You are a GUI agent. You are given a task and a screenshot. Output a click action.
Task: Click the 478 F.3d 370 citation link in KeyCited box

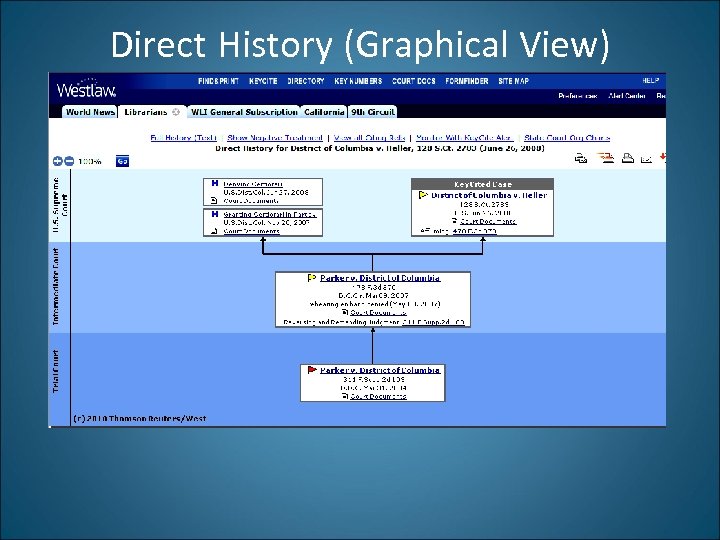474,231
